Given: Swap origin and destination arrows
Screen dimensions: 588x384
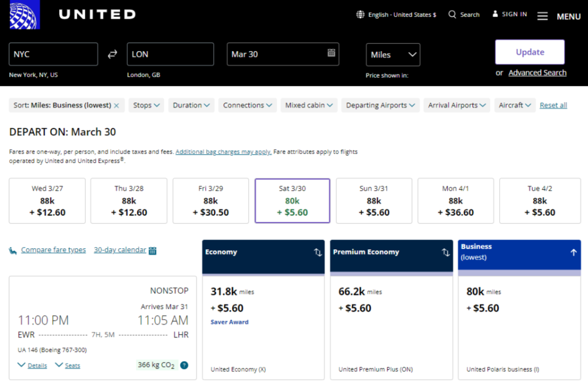Looking at the screenshot, I should (112, 54).
